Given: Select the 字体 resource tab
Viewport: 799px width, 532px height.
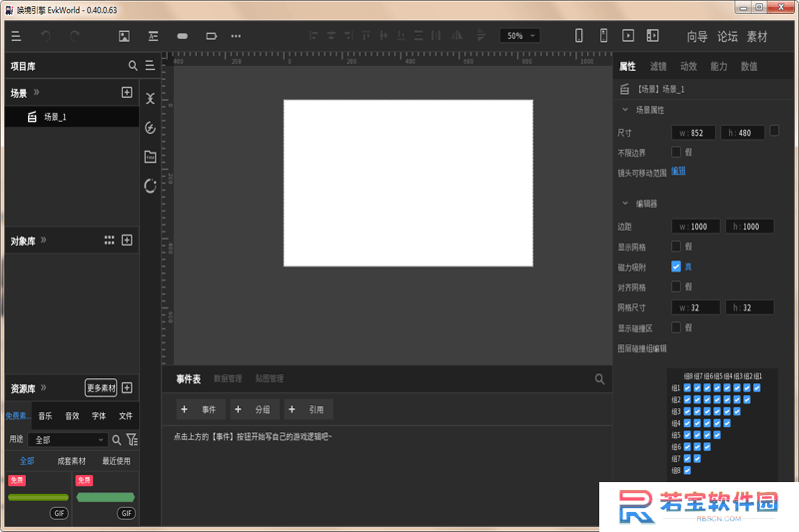Looking at the screenshot, I should coord(99,416).
